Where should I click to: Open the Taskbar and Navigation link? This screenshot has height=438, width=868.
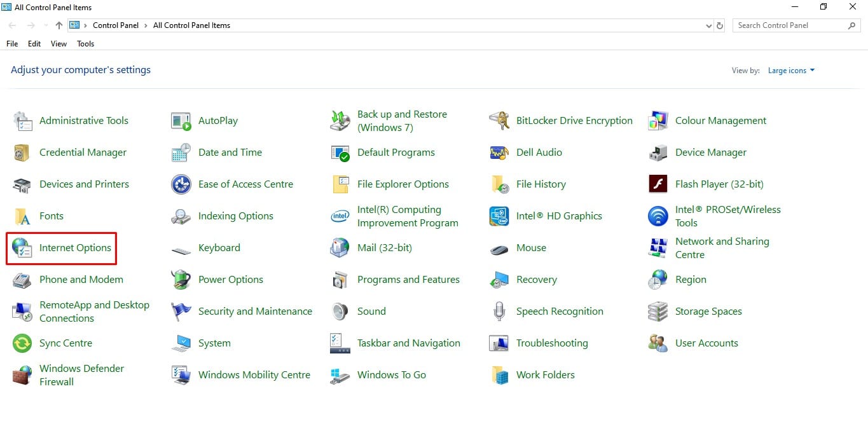pyautogui.click(x=408, y=343)
